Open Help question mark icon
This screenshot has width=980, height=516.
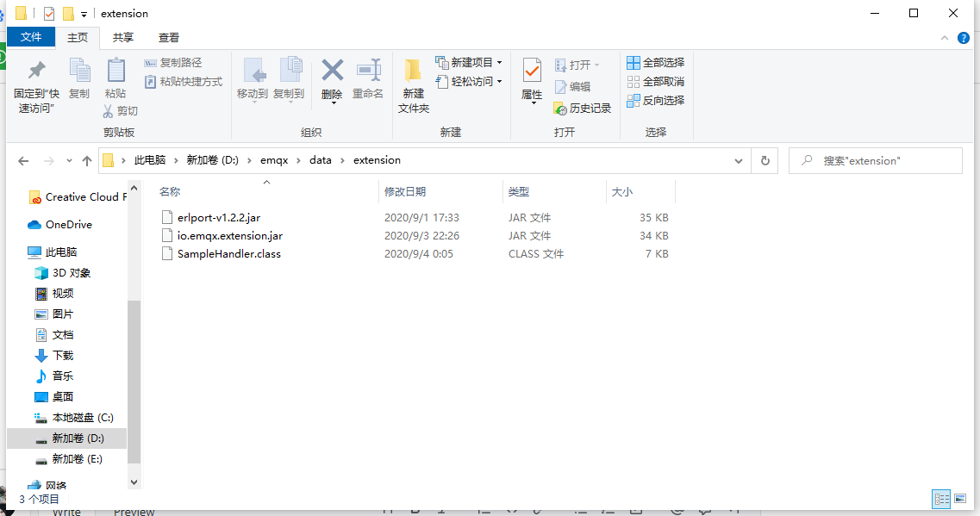click(x=964, y=38)
